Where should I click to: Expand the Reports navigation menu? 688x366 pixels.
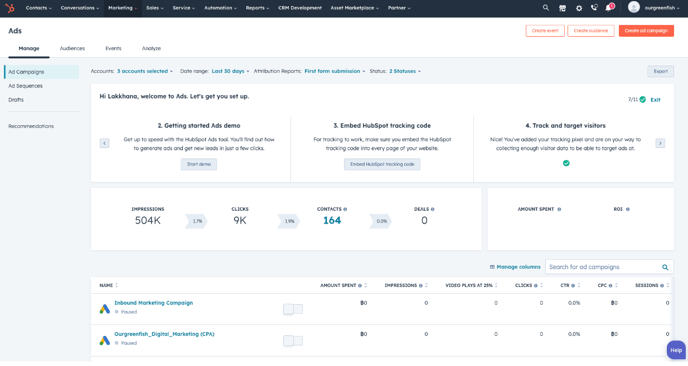coord(258,8)
